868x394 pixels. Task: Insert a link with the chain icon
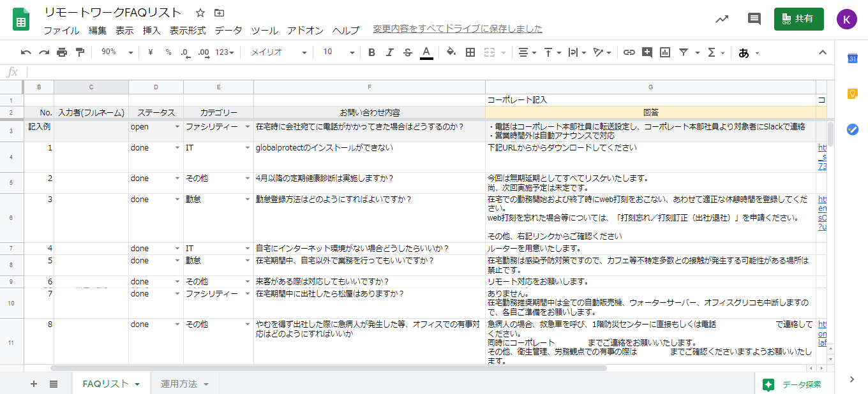tap(629, 52)
